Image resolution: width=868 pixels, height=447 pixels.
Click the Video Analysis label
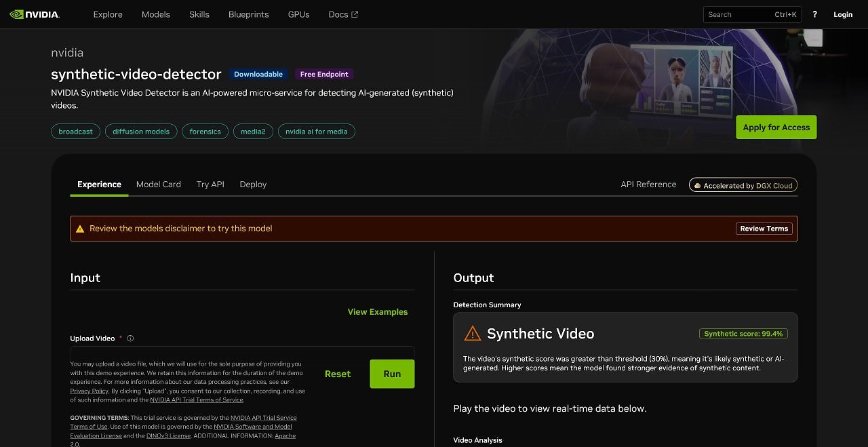[x=477, y=440]
